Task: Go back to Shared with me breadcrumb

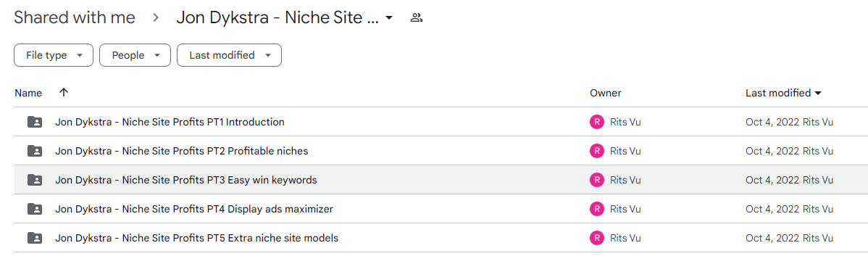Action: (x=75, y=17)
